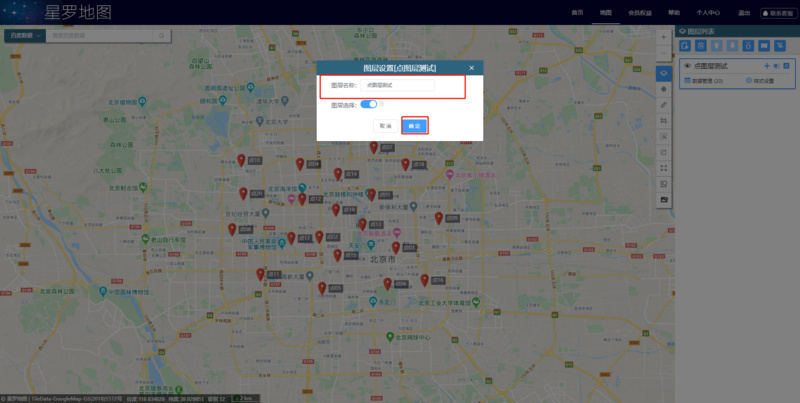Screen dimensions: 800x403
Task: Click the 2 km scale bar
Action: [245, 398]
